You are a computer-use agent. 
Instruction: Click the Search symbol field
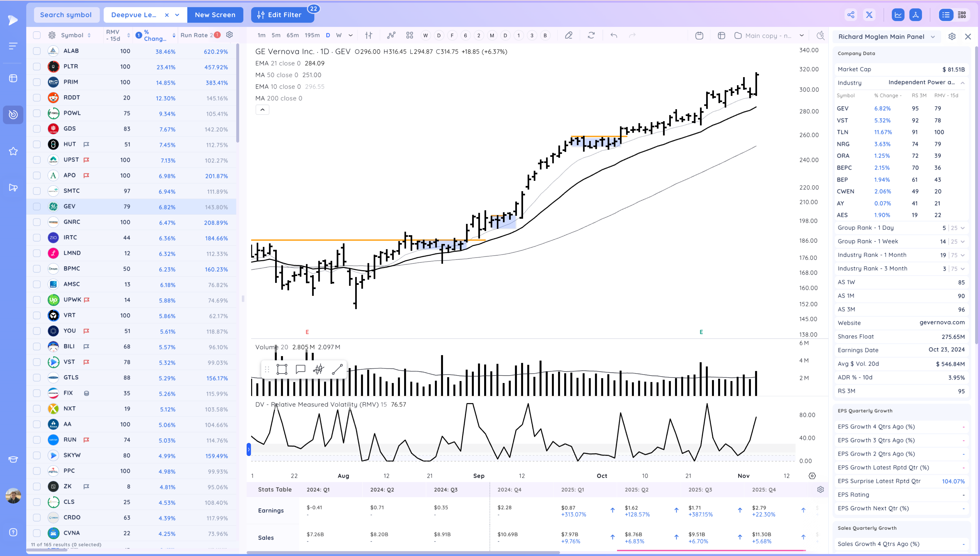click(66, 15)
